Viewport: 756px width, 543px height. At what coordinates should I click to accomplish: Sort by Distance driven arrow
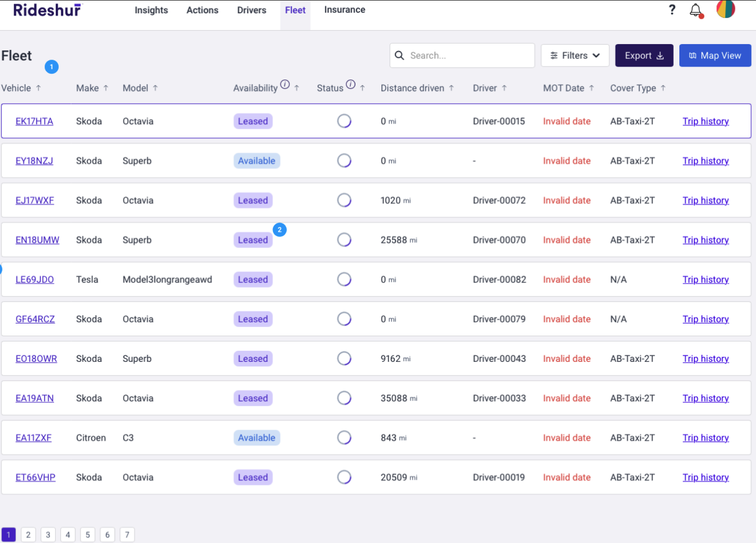451,88
